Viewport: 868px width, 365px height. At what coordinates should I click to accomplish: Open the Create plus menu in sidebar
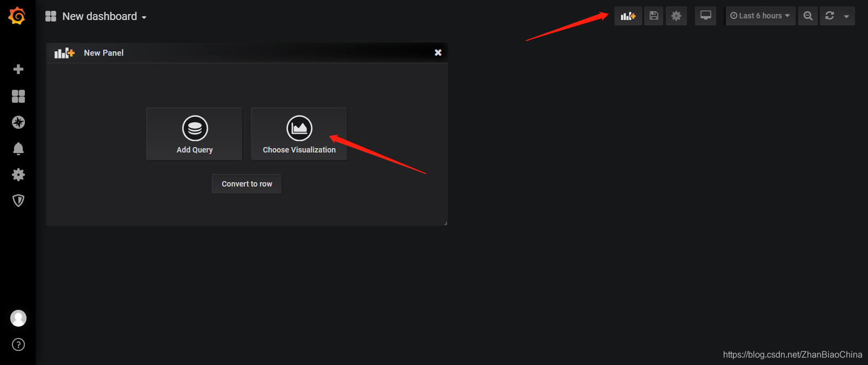(x=18, y=69)
